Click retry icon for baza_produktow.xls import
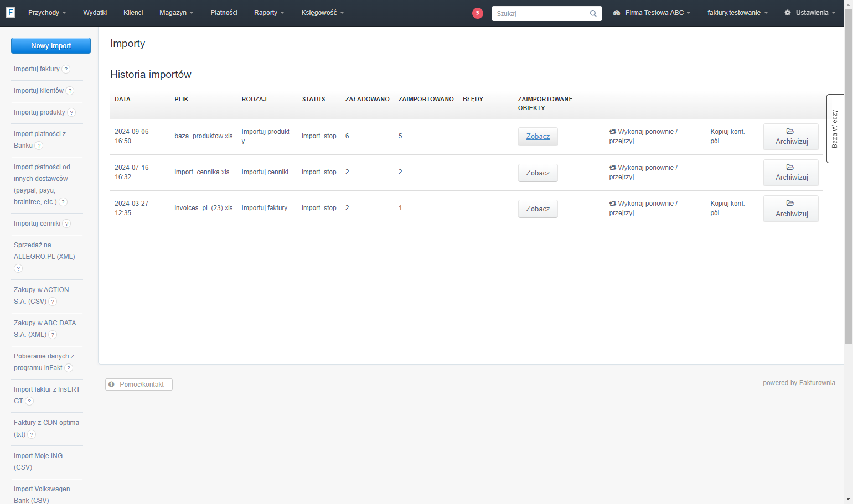Viewport: 853px width, 504px height. click(x=613, y=132)
